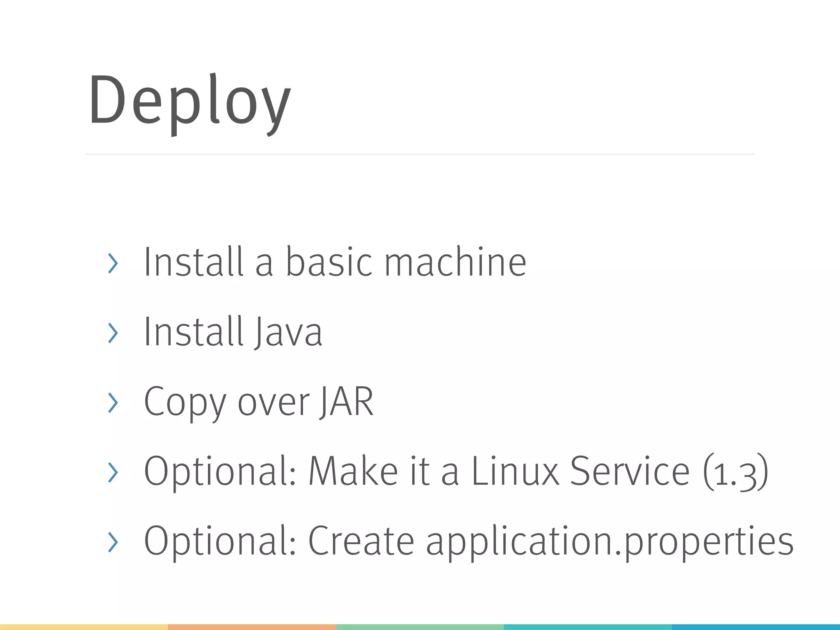840x630 pixels.
Task: Click the orange segment of bottom color bar
Action: (x=252, y=627)
